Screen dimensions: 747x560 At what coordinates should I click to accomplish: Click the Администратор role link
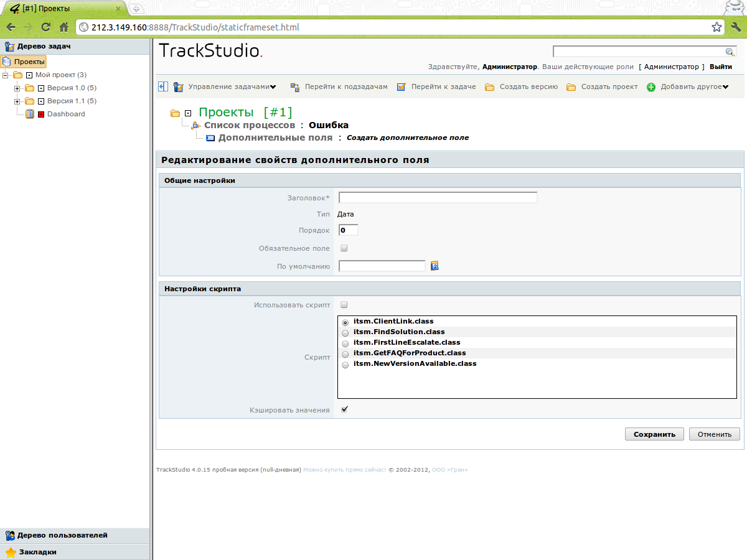(672, 67)
